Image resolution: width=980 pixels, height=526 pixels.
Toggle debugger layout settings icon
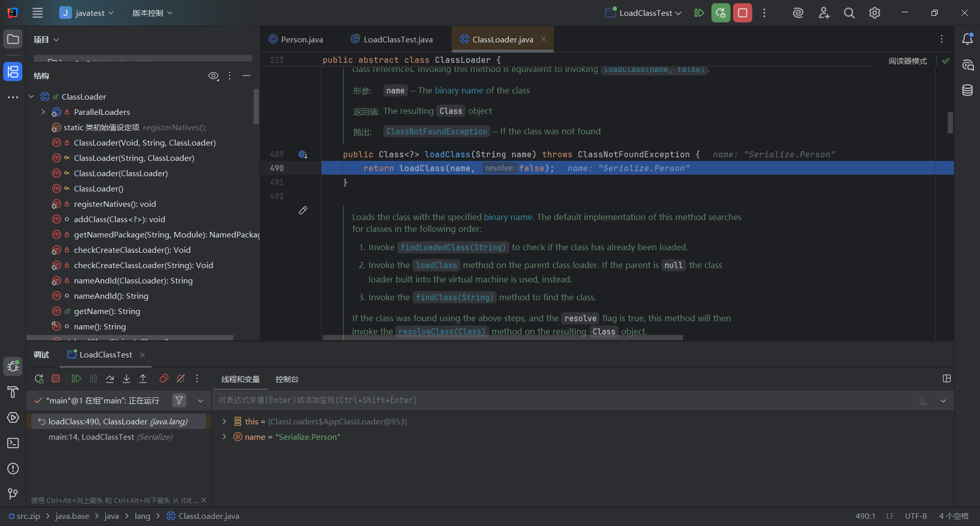[947, 378]
